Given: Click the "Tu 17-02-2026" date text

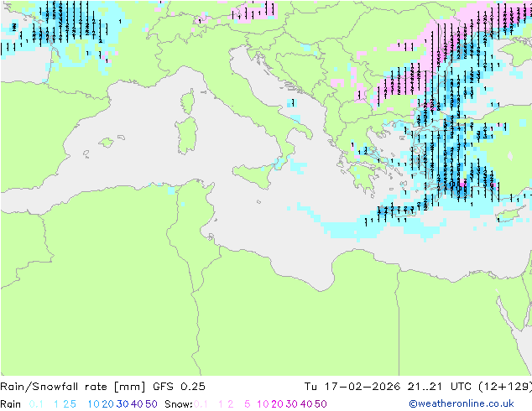Looking at the screenshot, I should 352,387.
